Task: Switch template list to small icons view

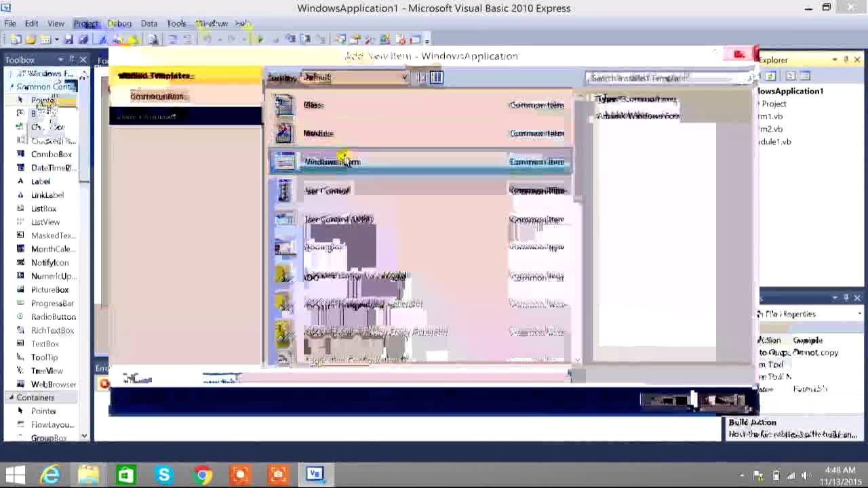Action: click(422, 77)
